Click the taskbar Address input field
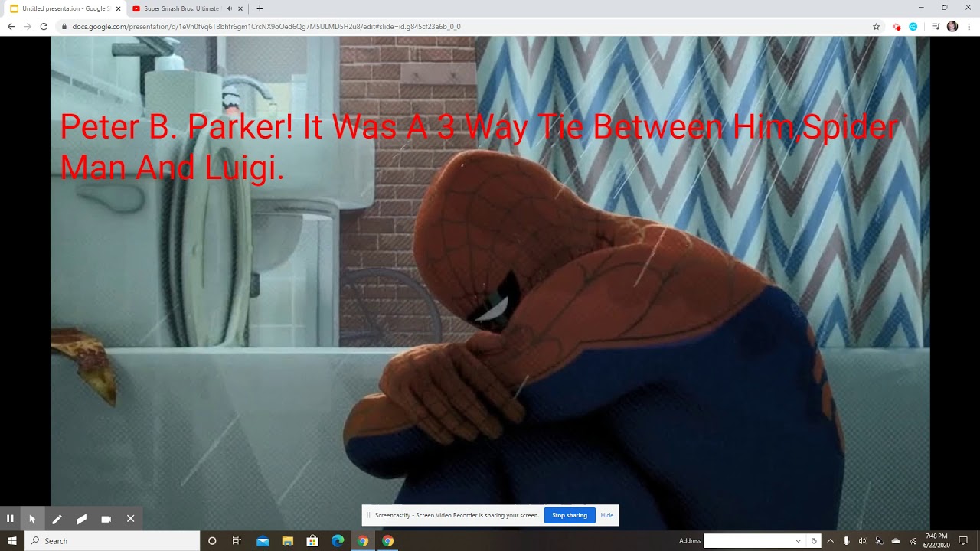Image resolution: width=980 pixels, height=551 pixels. click(x=750, y=541)
